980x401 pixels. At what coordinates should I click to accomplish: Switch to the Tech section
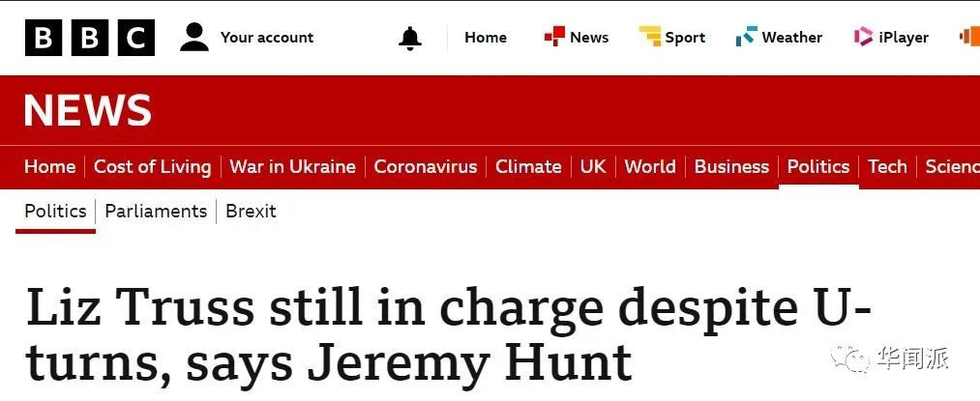click(x=887, y=166)
